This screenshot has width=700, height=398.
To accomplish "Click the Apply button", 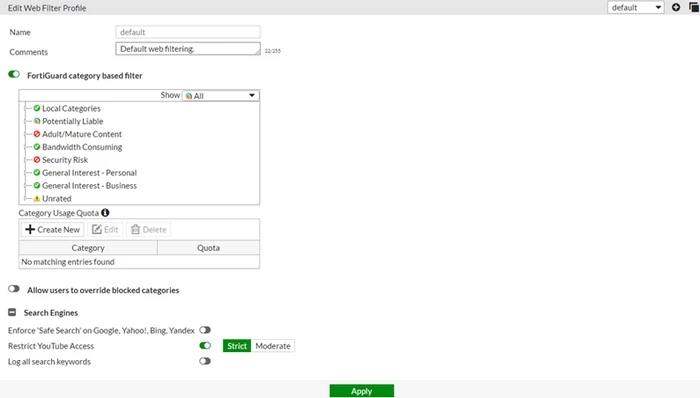I will coord(362,391).
